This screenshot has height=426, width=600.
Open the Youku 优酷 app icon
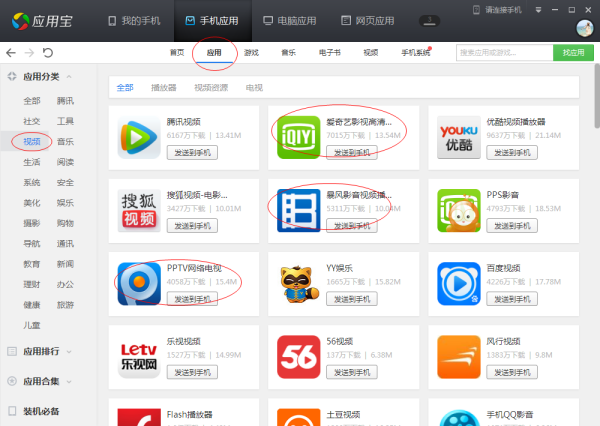459,137
